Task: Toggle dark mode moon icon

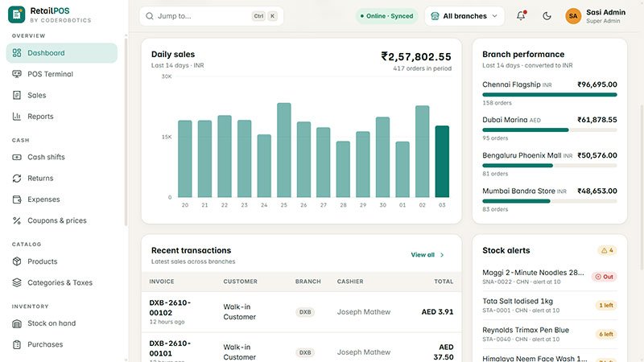Action: pos(547,16)
